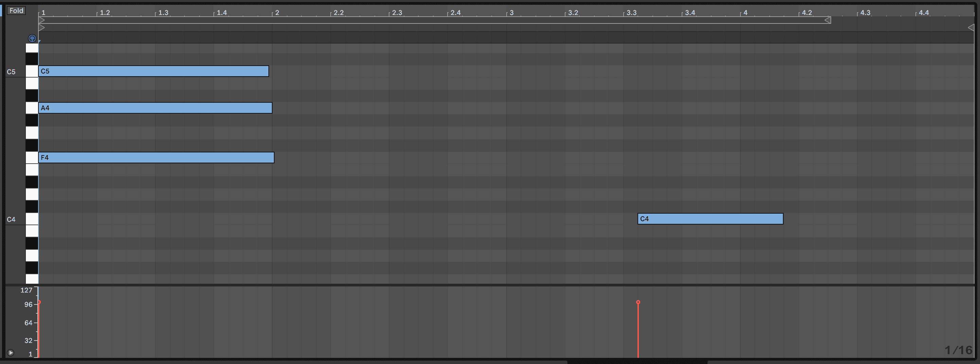This screenshot has height=364, width=980.
Task: Click the loop end bracket near 4.2
Action: (827, 20)
